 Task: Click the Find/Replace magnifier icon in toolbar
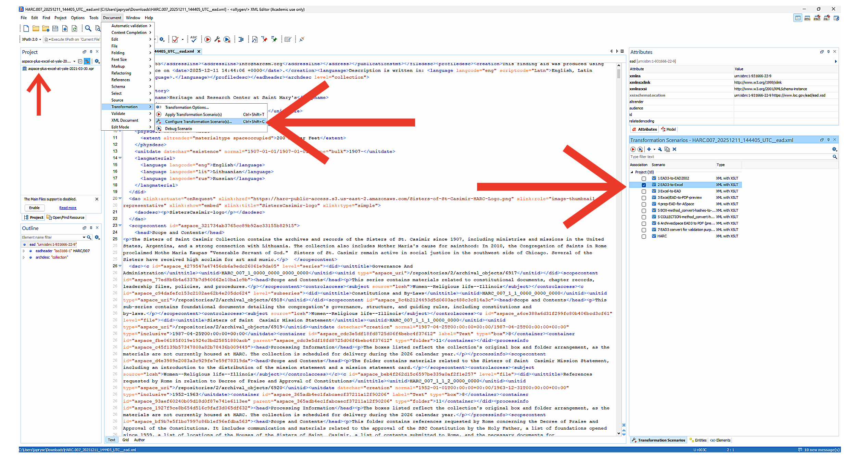pos(88,28)
